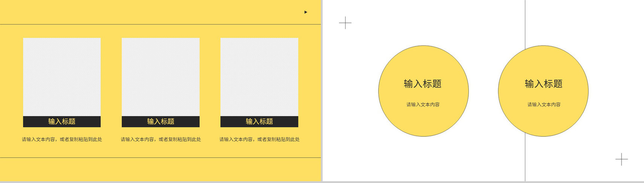Click 输入标题 heading inside the right yellow circle
Viewport: 644px width, 183px height.
coord(544,84)
